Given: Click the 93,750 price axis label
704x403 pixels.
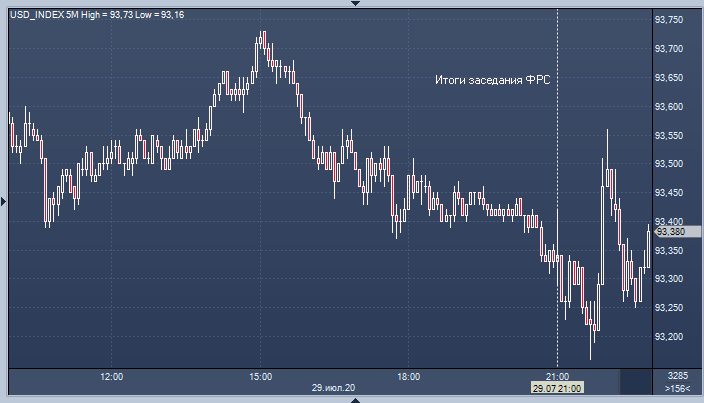Looking at the screenshot, I should point(668,20).
